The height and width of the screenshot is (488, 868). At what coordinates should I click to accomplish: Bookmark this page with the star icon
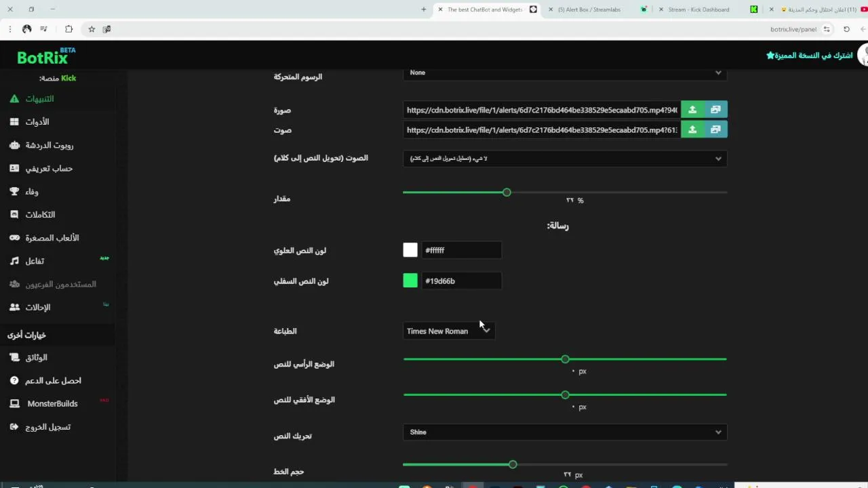(92, 29)
